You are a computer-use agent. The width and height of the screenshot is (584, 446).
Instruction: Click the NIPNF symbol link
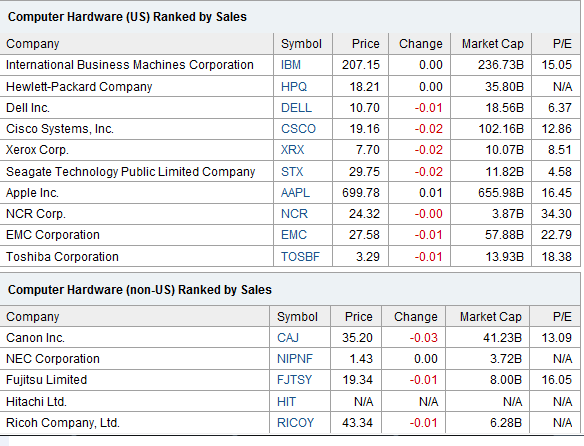295,359
